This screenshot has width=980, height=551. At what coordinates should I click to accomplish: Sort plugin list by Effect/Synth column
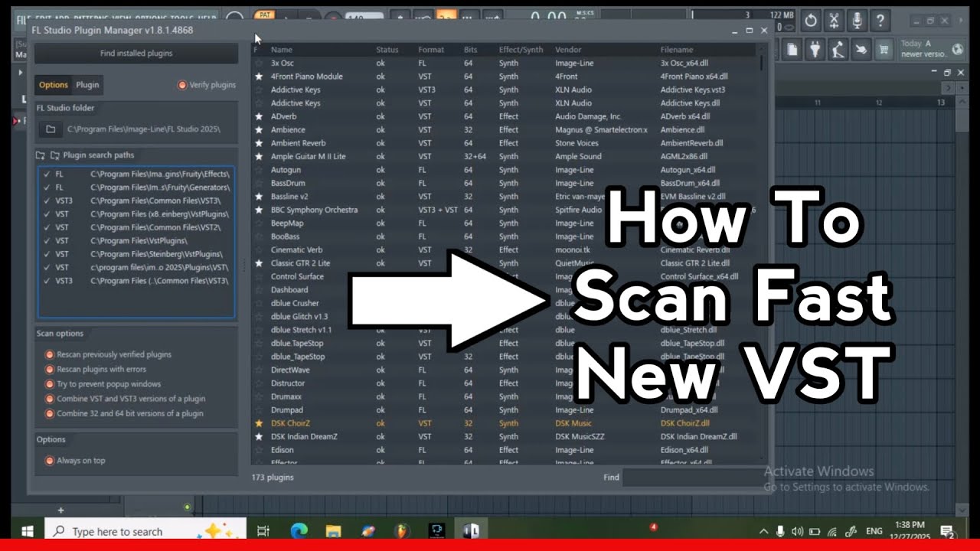[521, 50]
